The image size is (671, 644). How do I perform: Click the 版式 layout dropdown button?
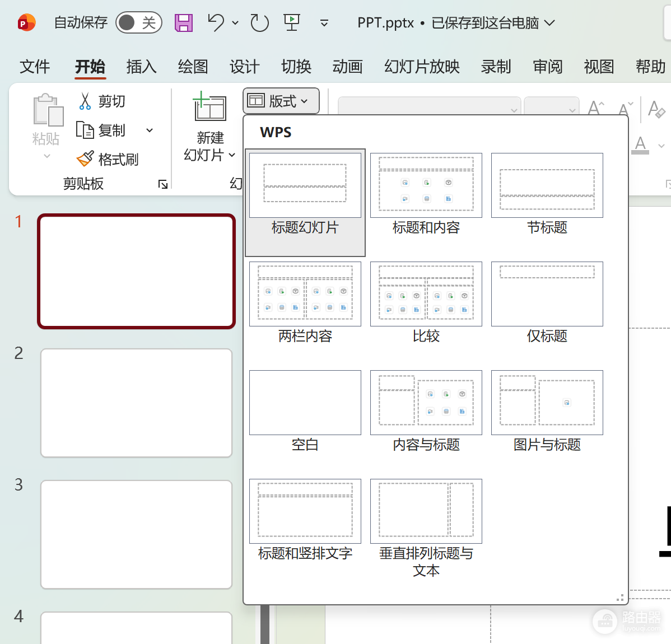(x=281, y=101)
